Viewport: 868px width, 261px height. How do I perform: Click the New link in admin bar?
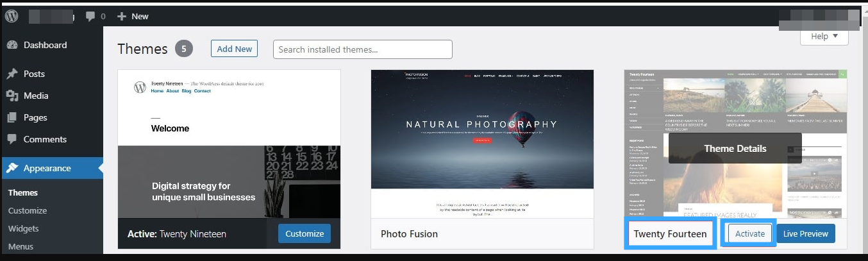140,16
